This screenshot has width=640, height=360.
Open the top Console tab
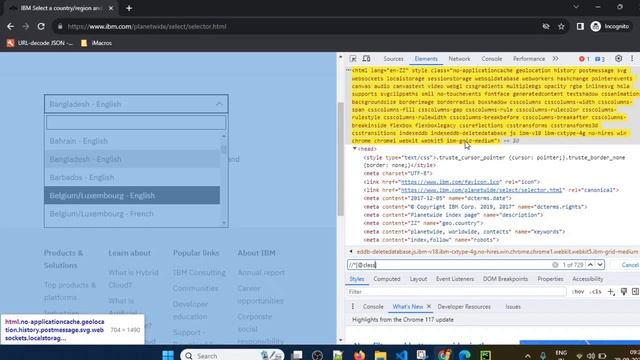(x=491, y=59)
